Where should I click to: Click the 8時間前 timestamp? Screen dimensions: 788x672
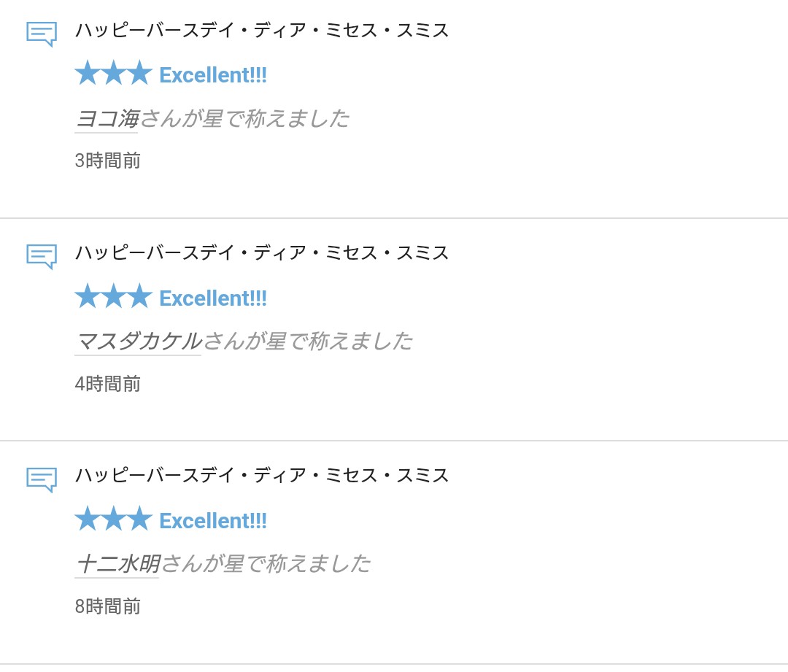tap(107, 606)
